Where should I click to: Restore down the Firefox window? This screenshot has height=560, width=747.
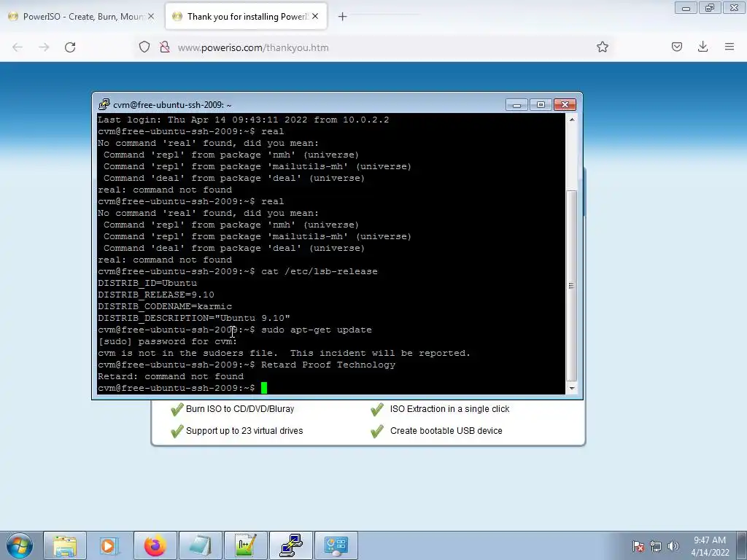click(709, 8)
